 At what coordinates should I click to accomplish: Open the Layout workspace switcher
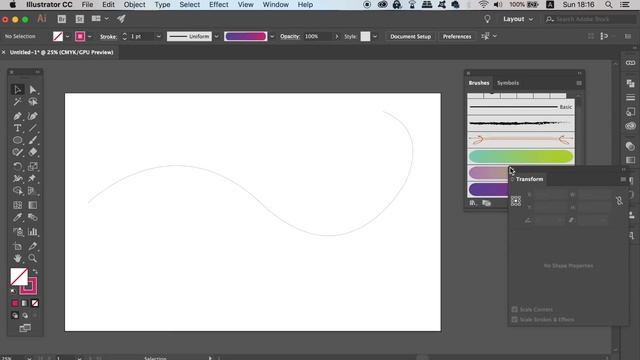coord(518,19)
